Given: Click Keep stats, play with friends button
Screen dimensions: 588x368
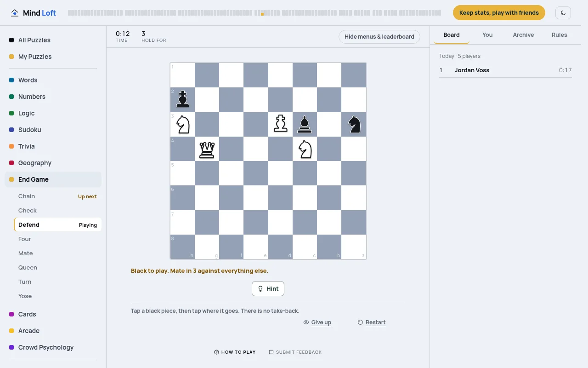Looking at the screenshot, I should pos(499,13).
